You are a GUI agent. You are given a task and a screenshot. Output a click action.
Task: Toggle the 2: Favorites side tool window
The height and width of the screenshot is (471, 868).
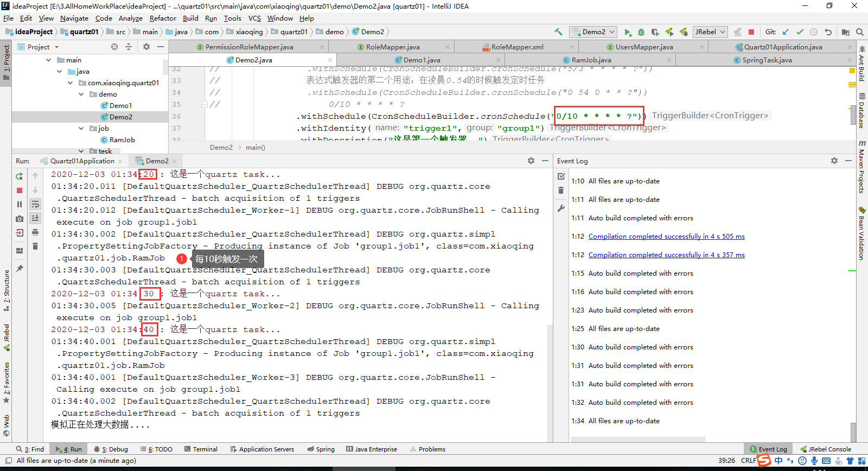[6, 383]
